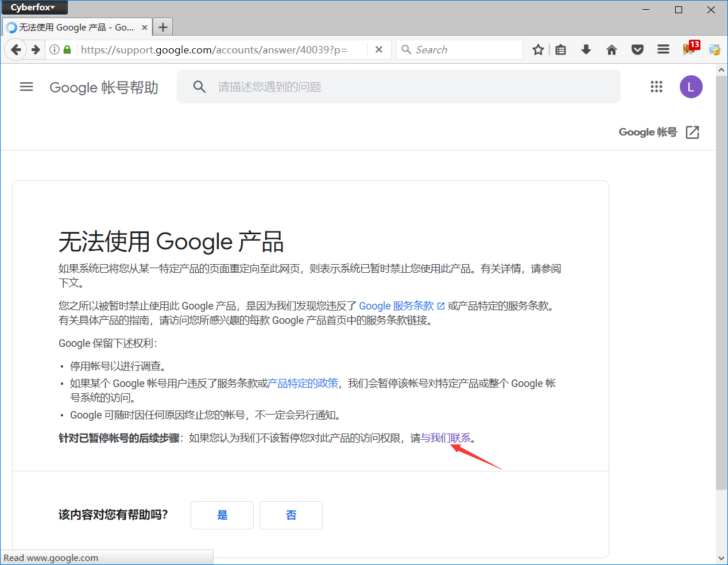
Task: Click the green secure connection padlock icon
Action: pyautogui.click(x=67, y=50)
